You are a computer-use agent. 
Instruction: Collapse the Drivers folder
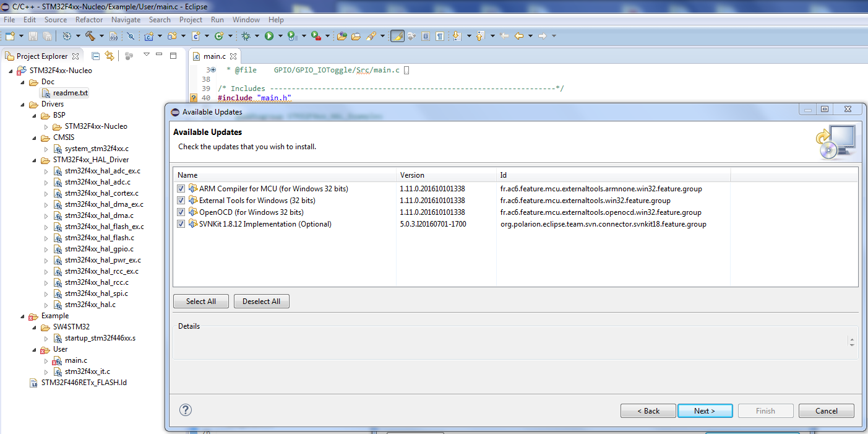point(23,104)
